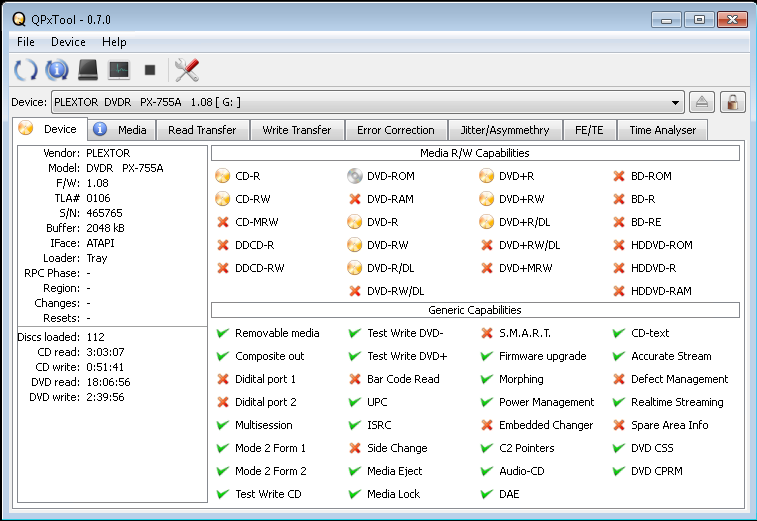Click the green check beside DAE
The width and height of the screenshot is (757, 521).
click(487, 494)
